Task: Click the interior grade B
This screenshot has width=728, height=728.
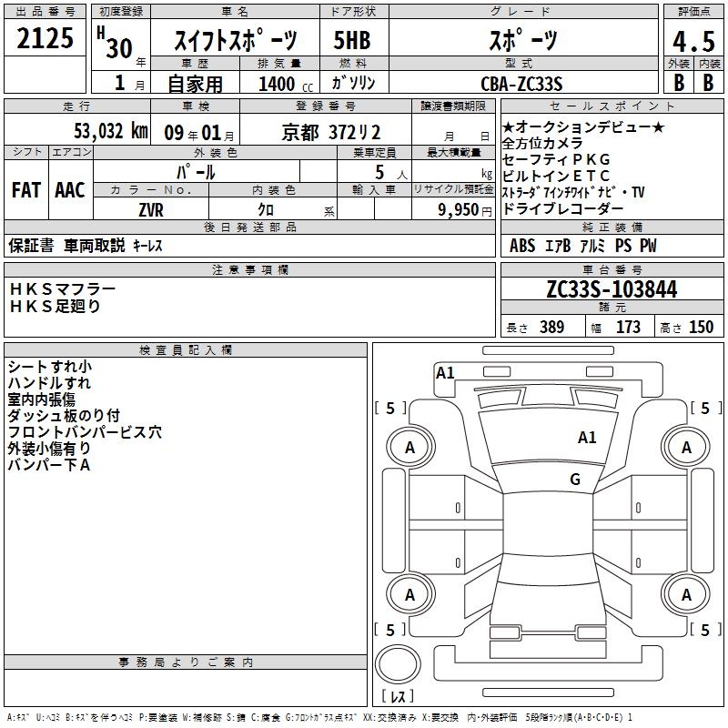Action: [x=708, y=83]
